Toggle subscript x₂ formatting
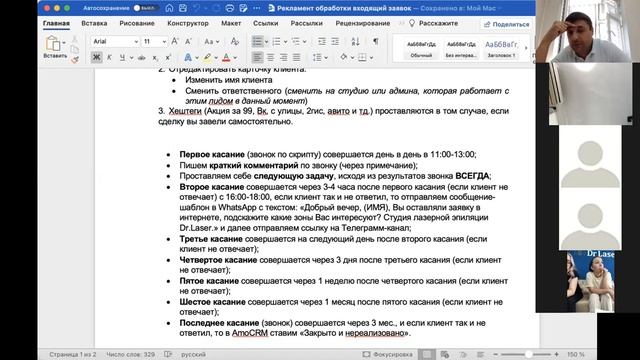640x360 pixels. (155, 58)
